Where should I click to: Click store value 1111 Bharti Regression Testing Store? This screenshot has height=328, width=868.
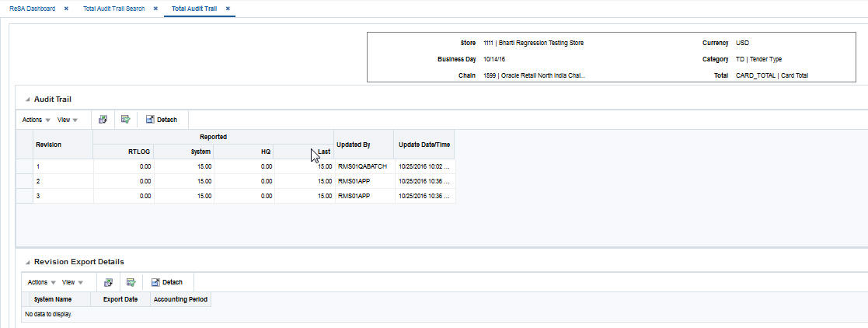(x=533, y=43)
